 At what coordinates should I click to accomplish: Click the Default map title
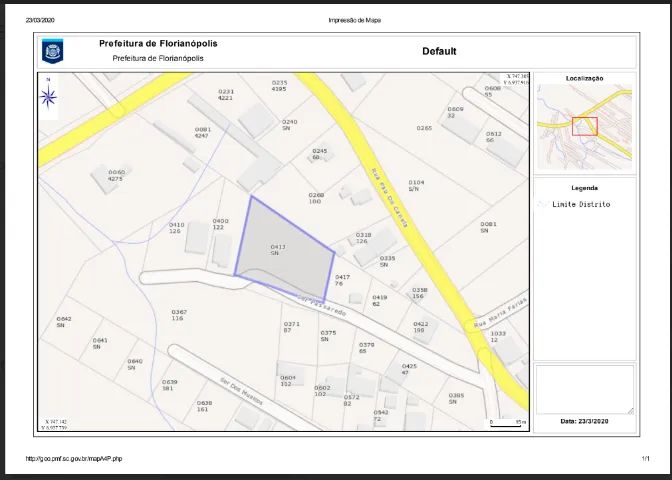click(x=439, y=51)
